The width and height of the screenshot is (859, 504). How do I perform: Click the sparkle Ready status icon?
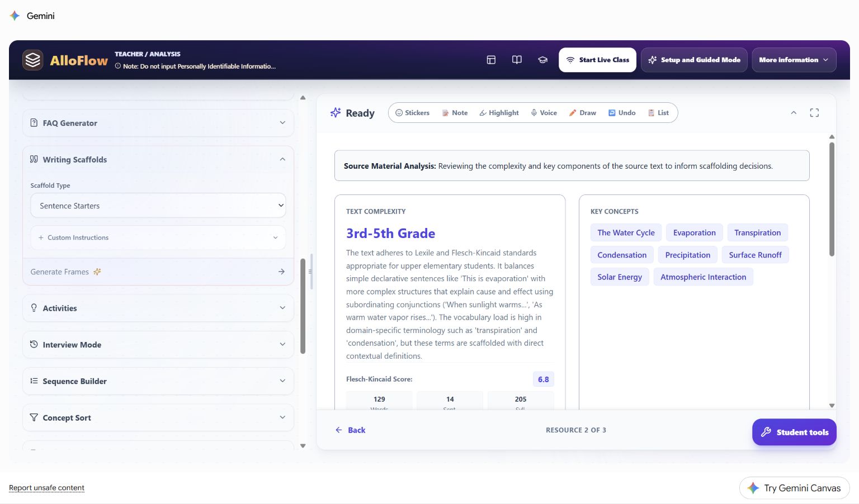coord(336,113)
